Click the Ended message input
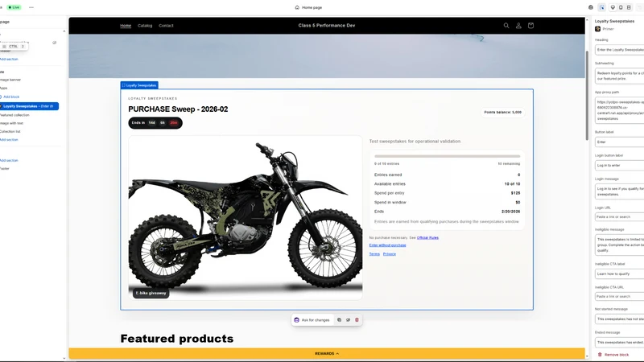This screenshot has width=644, height=362. click(619, 343)
